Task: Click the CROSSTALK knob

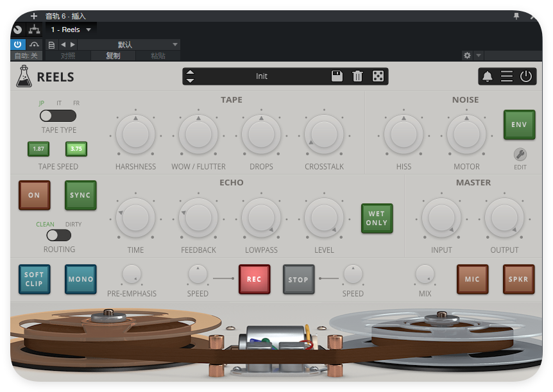Action: [324, 135]
